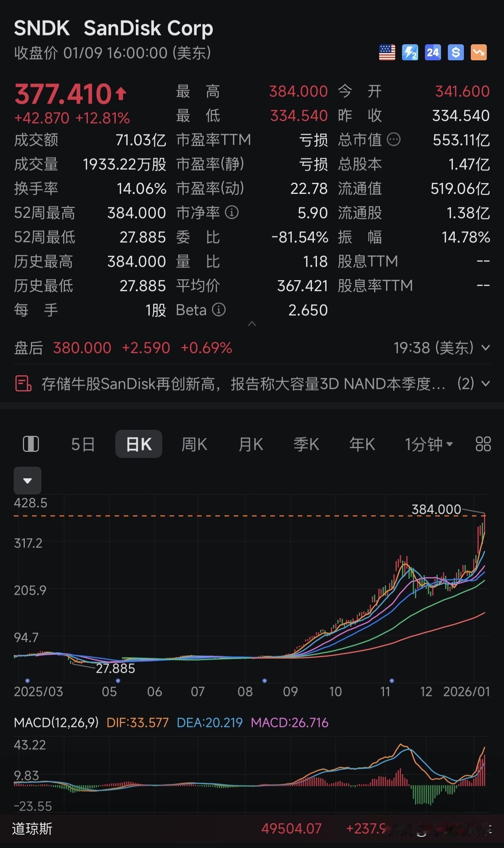Tap the Beta value 2.650
The height and width of the screenshot is (848, 504).
[308, 310]
